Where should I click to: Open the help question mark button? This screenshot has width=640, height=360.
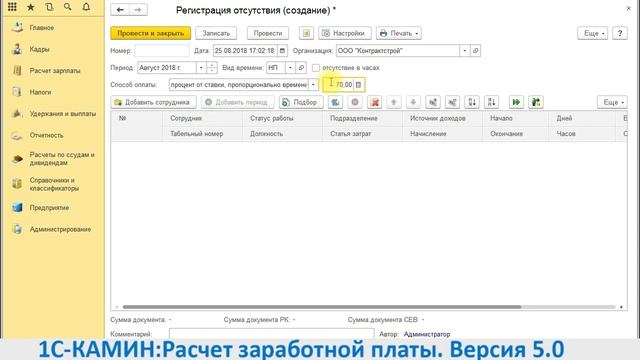point(620,33)
